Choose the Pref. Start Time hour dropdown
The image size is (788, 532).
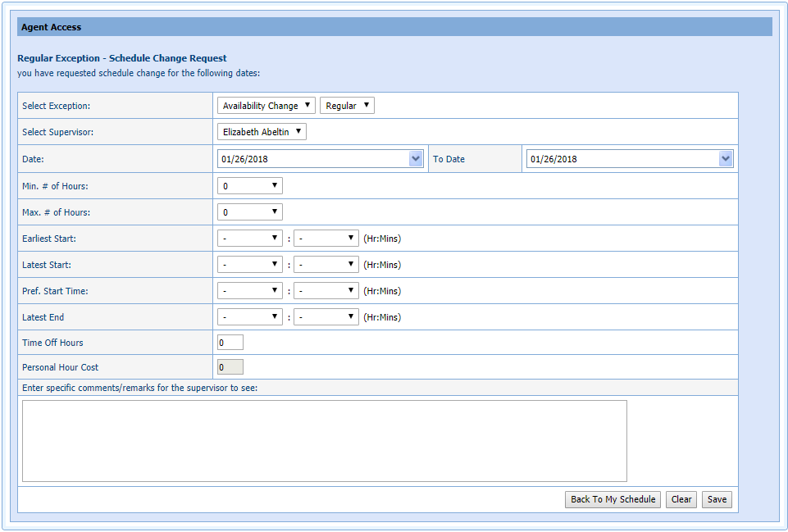pos(250,291)
